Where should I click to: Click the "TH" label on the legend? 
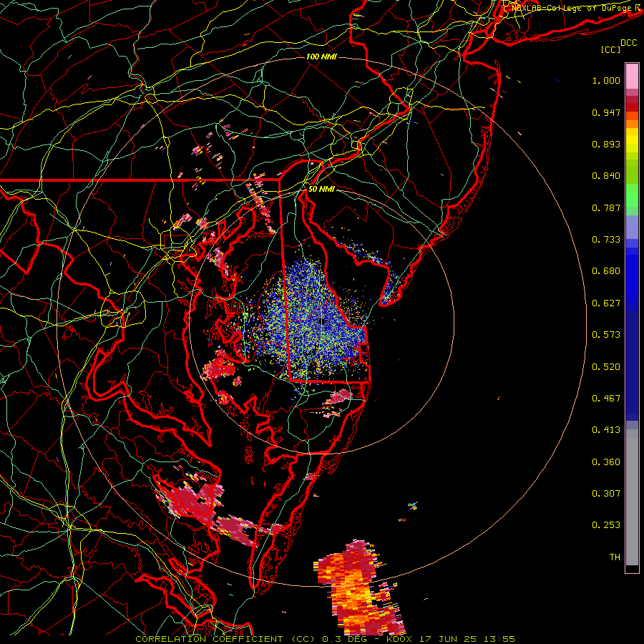point(615,557)
